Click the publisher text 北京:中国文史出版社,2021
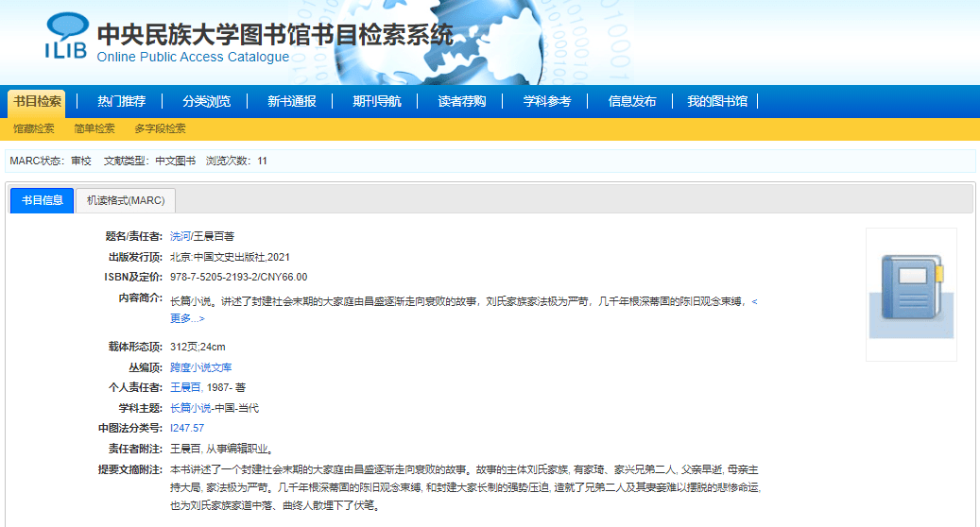Screen dimensions: 980x527 pyautogui.click(x=230, y=257)
